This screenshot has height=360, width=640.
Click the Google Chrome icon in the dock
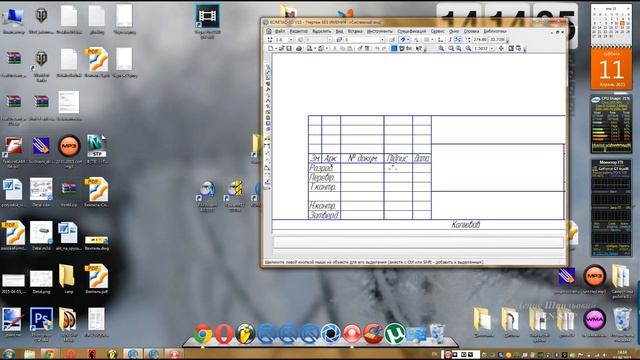[203, 334]
